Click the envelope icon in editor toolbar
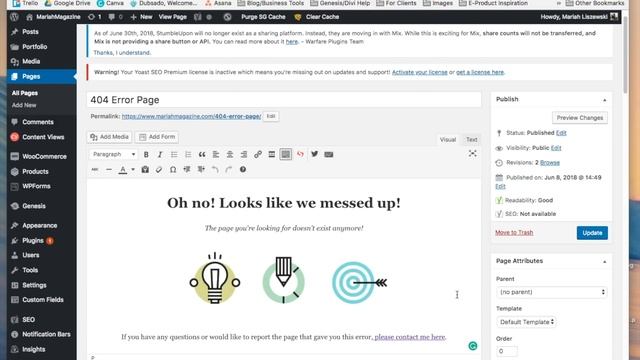 click(x=329, y=154)
